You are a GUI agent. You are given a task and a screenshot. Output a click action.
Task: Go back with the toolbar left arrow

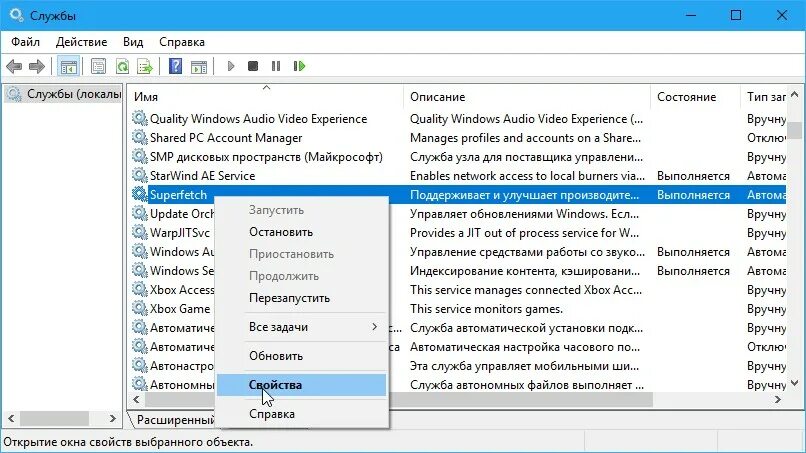14,66
